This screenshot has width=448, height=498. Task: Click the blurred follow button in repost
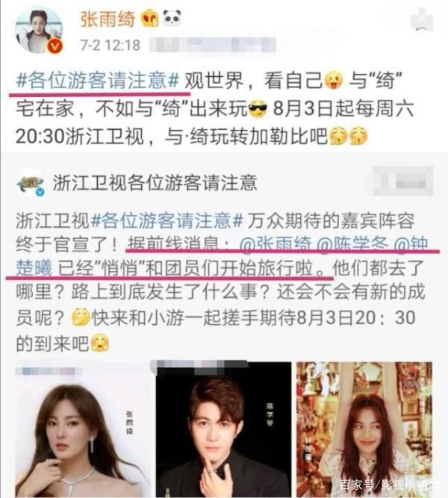403,181
